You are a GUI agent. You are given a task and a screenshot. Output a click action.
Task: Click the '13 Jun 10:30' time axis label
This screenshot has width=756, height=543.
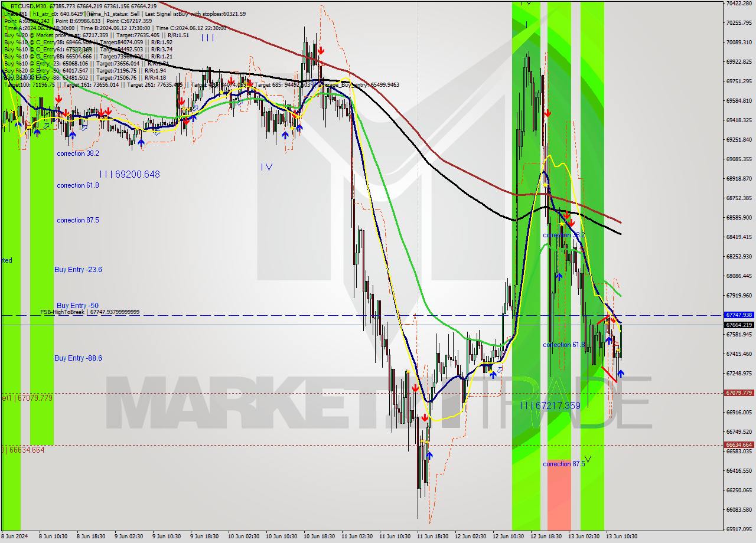coord(622,537)
